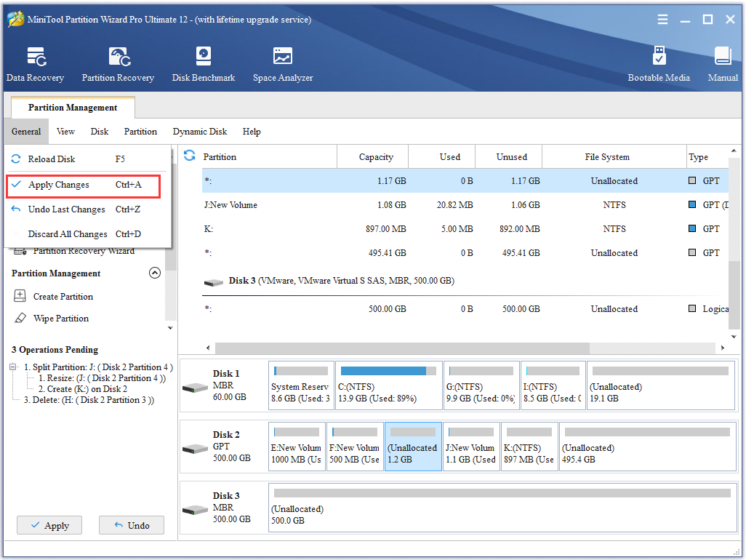Click Create Partition in sidebar
Viewport: 746px width, 560px height.
(63, 297)
